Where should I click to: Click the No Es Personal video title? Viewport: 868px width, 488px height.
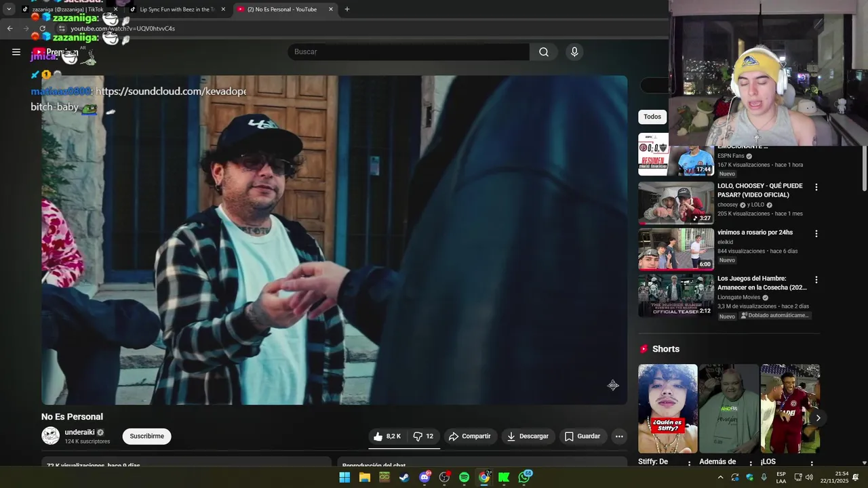[x=72, y=417]
